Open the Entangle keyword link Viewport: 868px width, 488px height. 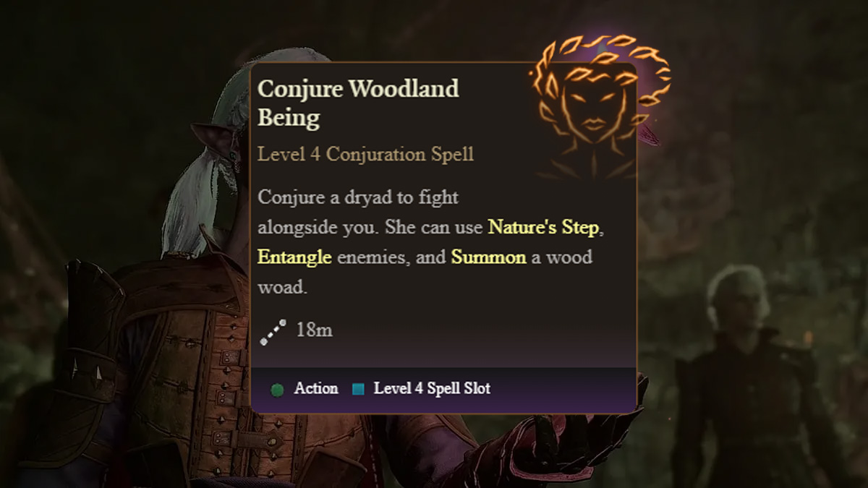pyautogui.click(x=294, y=257)
